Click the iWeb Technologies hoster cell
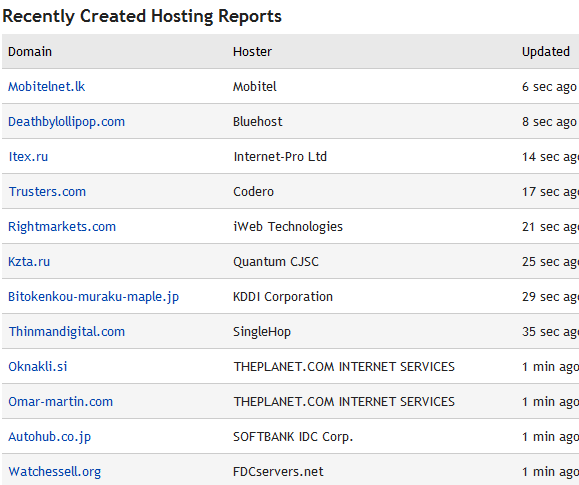579x485 pixels. pyautogui.click(x=288, y=226)
